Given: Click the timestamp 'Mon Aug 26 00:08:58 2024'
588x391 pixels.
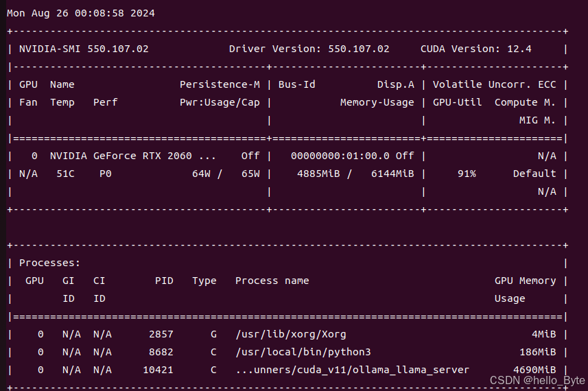Looking at the screenshot, I should click(81, 13).
